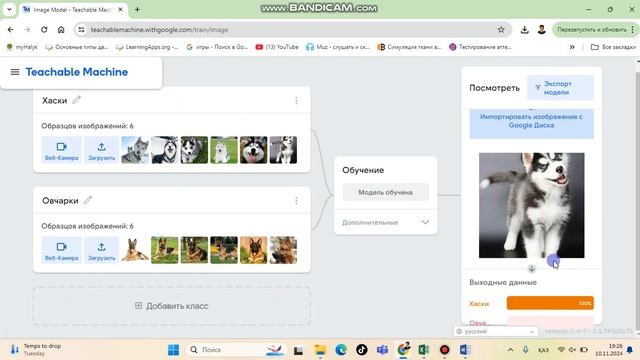Open the Овчарки class options menu

pyautogui.click(x=296, y=200)
